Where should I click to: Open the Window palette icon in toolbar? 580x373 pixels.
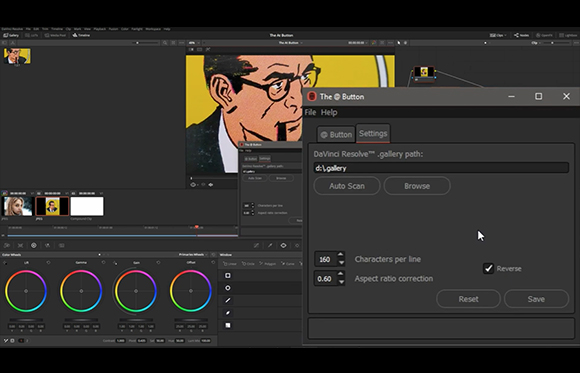click(283, 245)
